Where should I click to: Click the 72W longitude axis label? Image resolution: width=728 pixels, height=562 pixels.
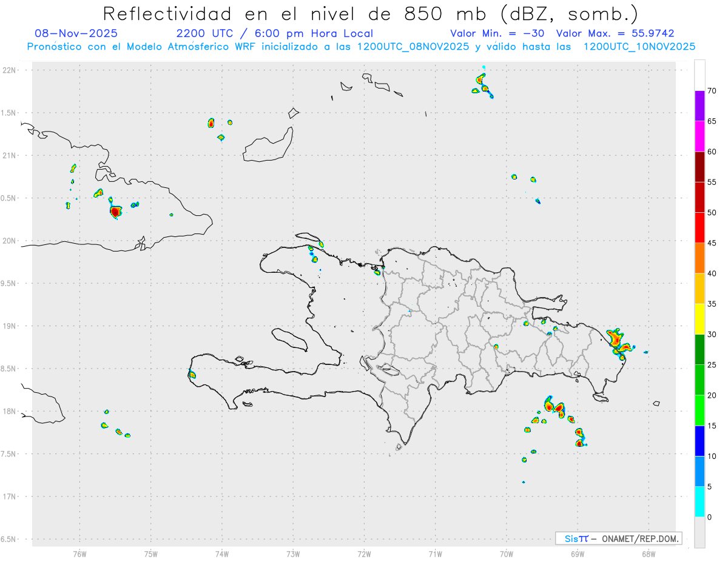tap(364, 554)
